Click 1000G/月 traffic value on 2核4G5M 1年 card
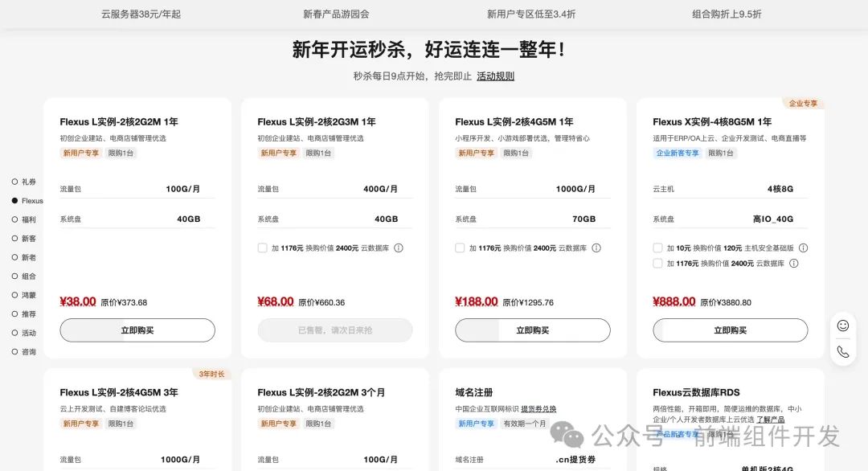The width and height of the screenshot is (868, 471). (575, 189)
